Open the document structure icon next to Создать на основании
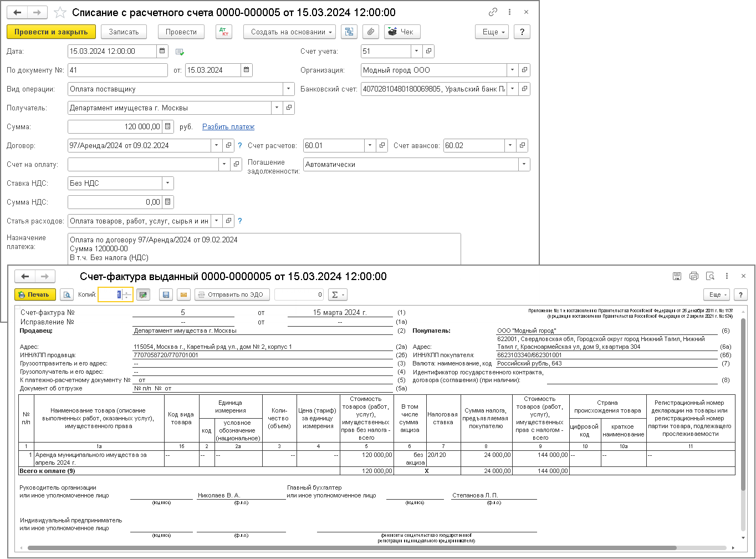The height and width of the screenshot is (559, 756). pyautogui.click(x=349, y=32)
